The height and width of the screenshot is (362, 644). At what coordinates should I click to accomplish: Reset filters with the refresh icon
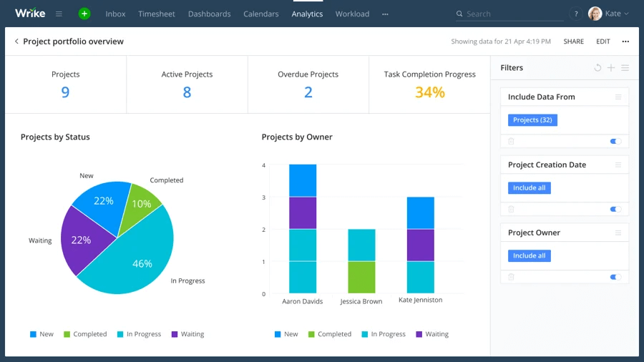597,68
